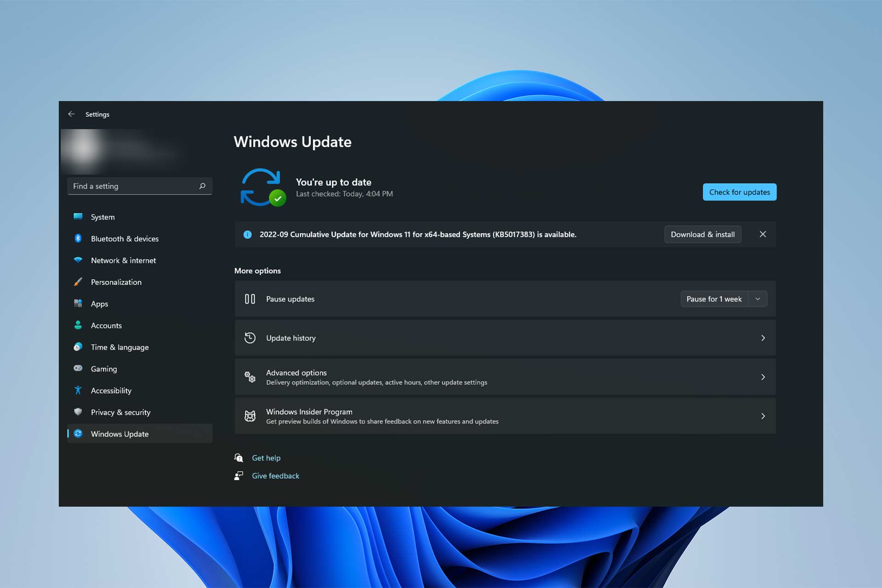
Task: Click the 'More options' heading
Action: pyautogui.click(x=257, y=271)
